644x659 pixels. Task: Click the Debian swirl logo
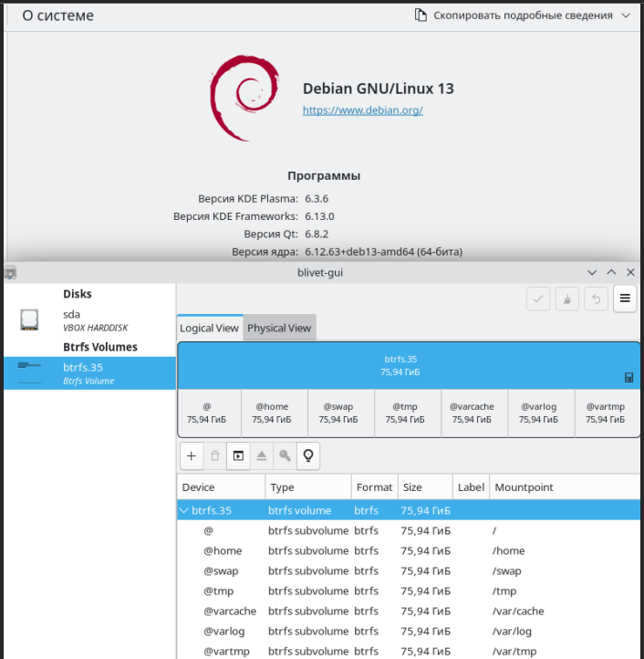(244, 98)
